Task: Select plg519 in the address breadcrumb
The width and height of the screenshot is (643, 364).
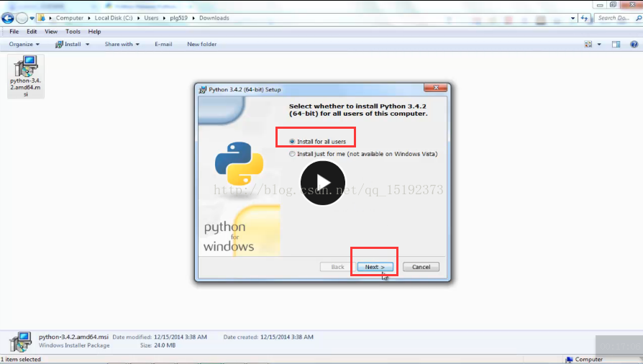Action: pos(178,18)
